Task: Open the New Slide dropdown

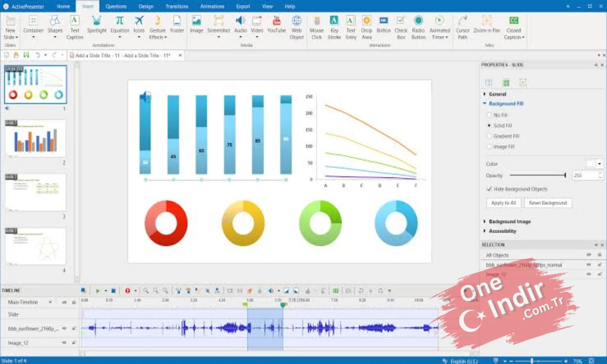Action: [16, 37]
